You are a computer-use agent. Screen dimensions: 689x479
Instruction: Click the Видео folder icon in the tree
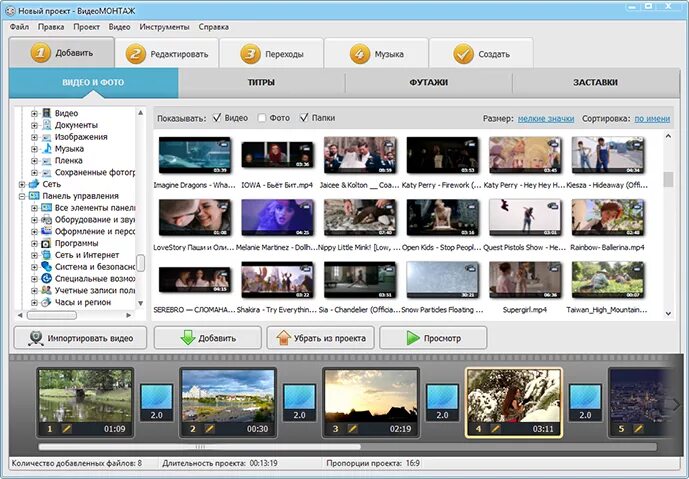point(46,113)
